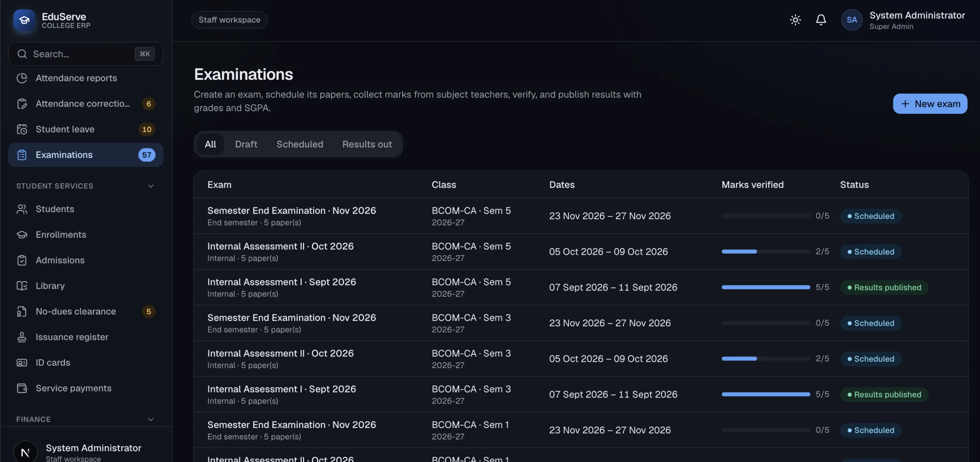
Task: Select the Scheduled filter tab
Action: [x=300, y=144]
